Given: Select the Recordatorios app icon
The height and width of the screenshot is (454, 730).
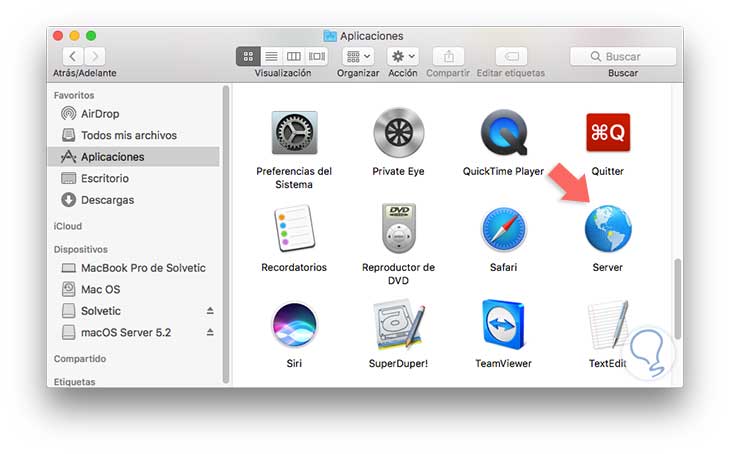Looking at the screenshot, I should [294, 228].
